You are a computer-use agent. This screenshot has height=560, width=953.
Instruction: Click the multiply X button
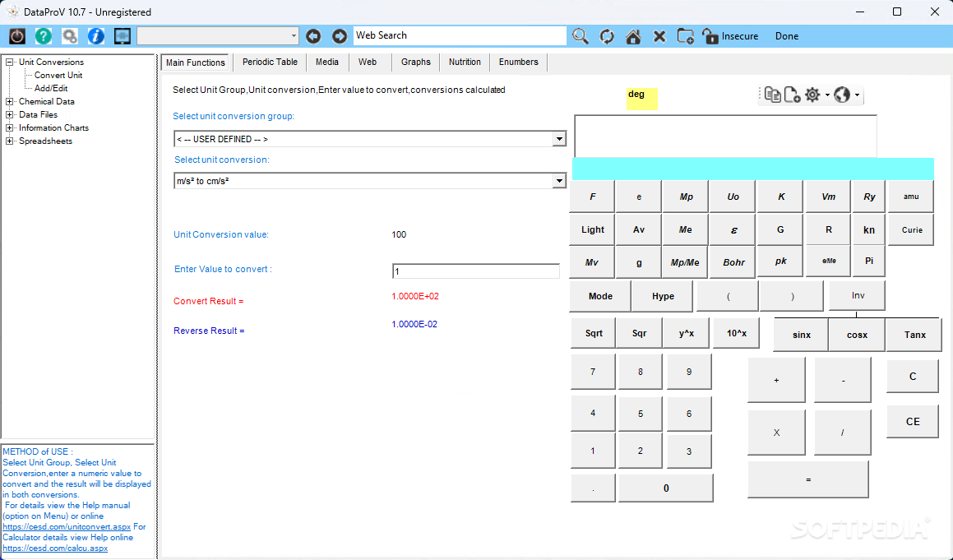point(776,433)
